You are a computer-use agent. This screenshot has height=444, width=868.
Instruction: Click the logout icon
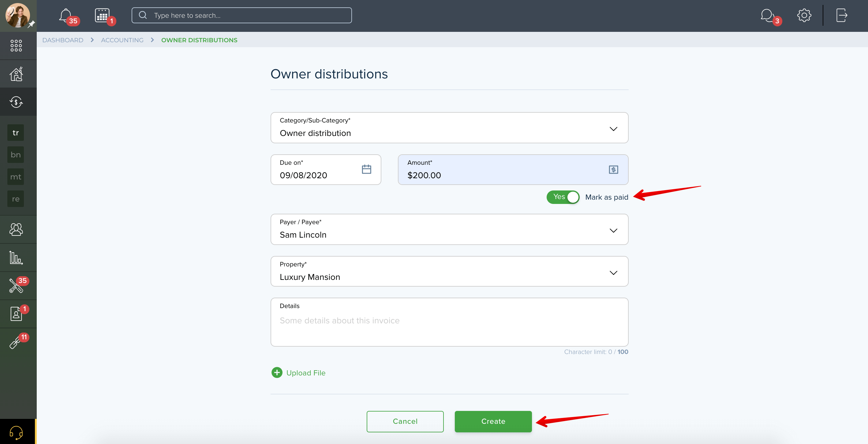click(841, 16)
